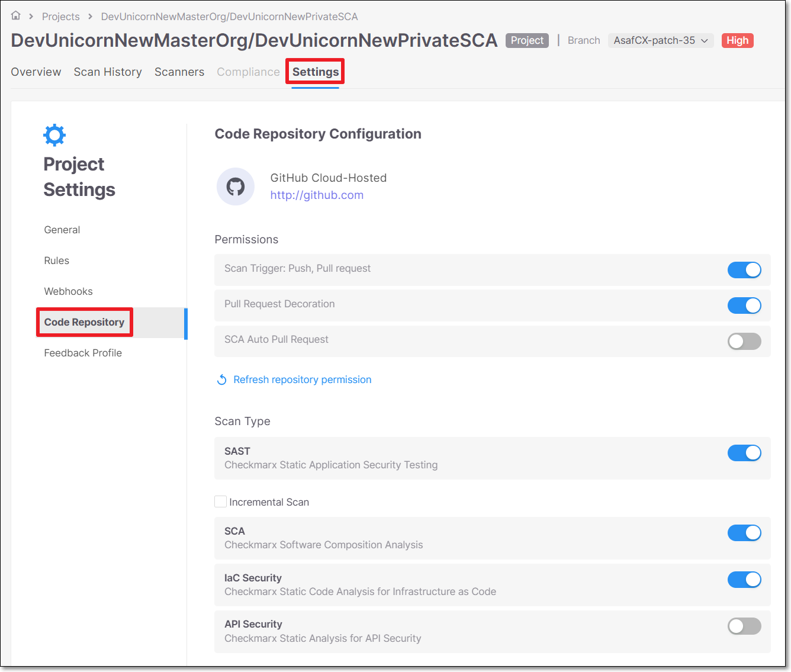Click the High severity badge
The height and width of the screenshot is (672, 791).
coord(738,40)
